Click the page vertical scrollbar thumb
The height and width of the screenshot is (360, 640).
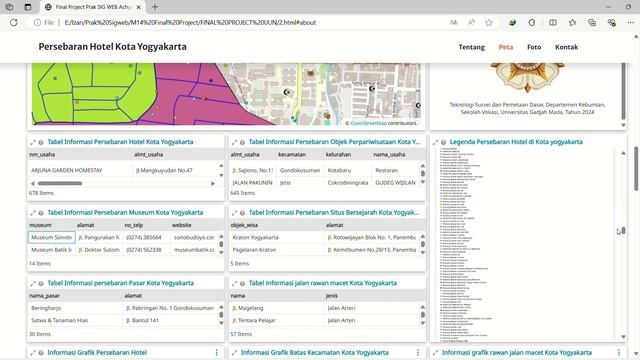click(636, 169)
